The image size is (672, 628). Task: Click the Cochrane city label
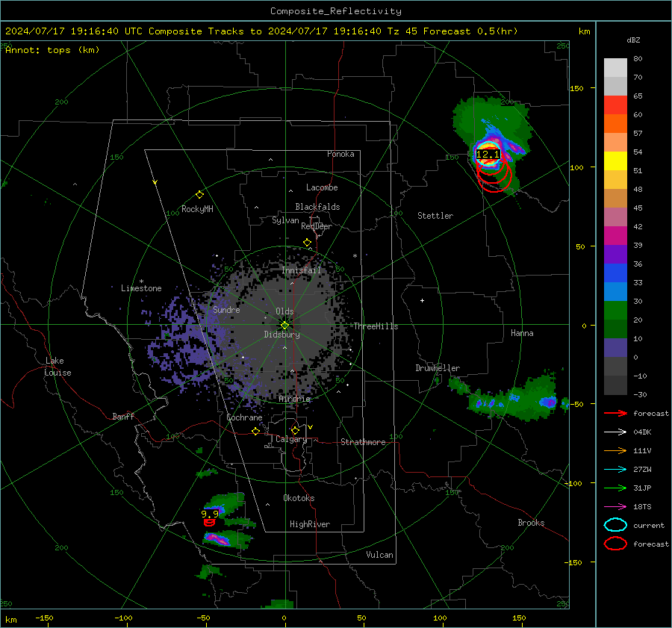(x=244, y=417)
